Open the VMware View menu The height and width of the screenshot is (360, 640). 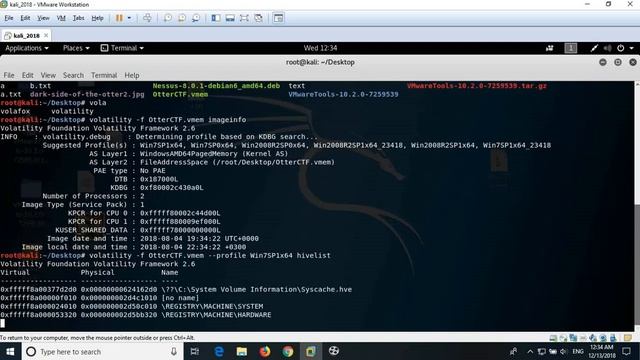coord(43,18)
